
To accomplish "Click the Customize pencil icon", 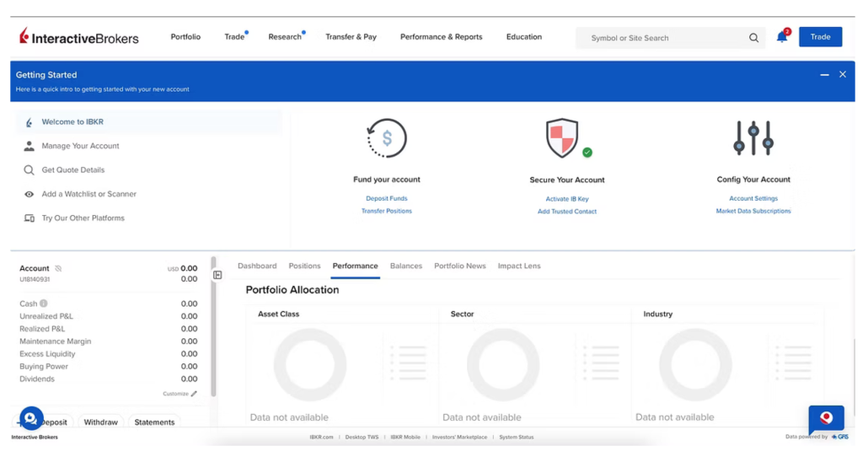I will tap(194, 394).
